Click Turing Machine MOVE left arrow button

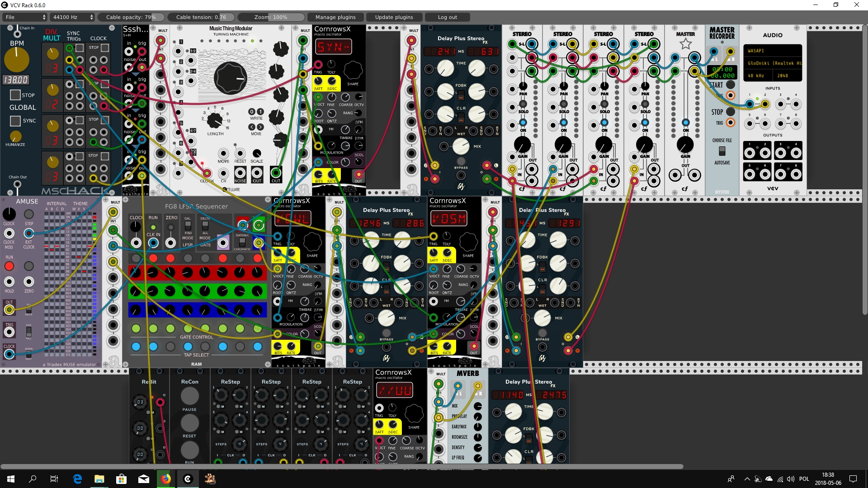(x=252, y=127)
